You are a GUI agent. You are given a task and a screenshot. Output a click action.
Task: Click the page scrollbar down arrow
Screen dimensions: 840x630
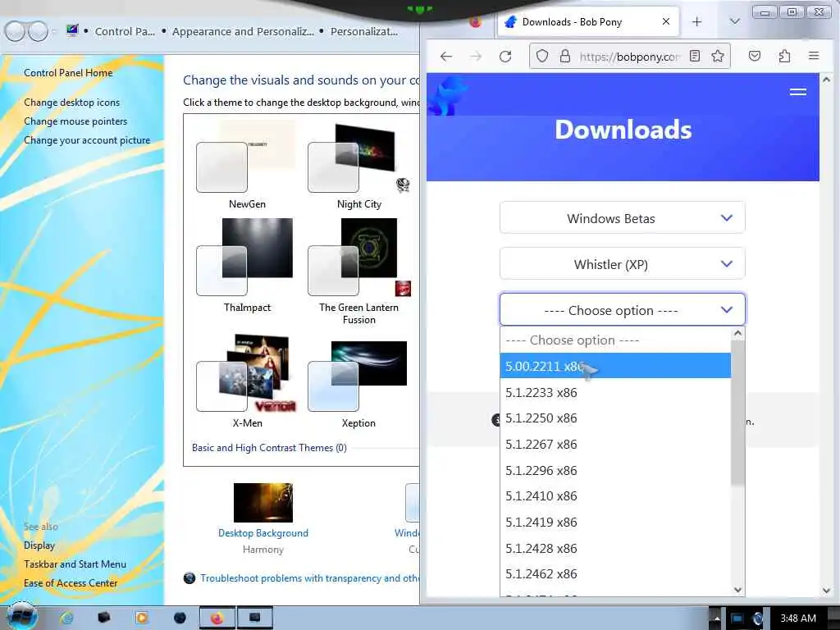tap(826, 591)
